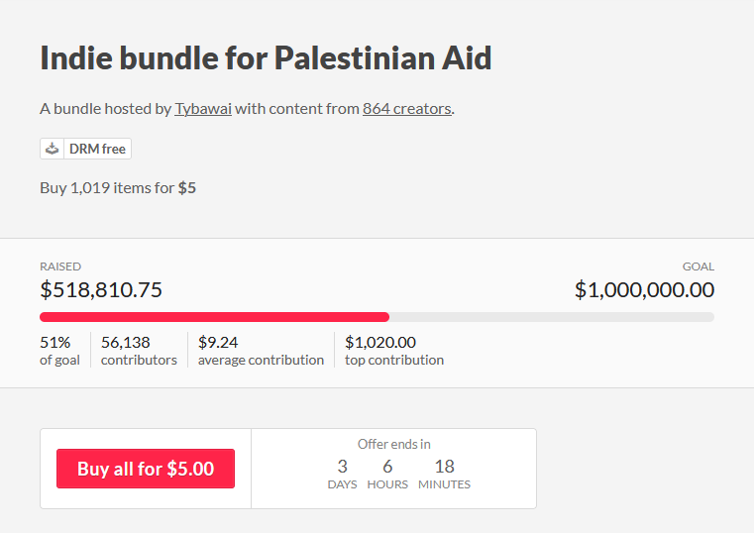Click the Indie bundle for Palestinian Aid title
The image size is (756, 533).
click(266, 57)
